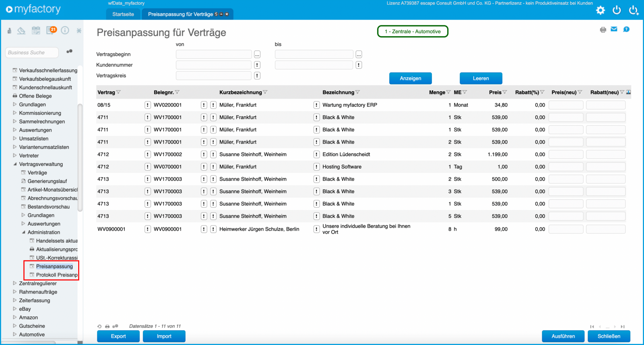Click the printer icon at top right
Screen dimensions: 644x345
tap(603, 29)
